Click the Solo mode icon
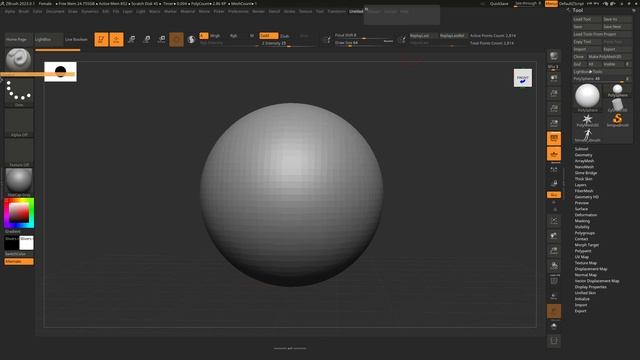The image size is (640, 360). tap(554, 326)
